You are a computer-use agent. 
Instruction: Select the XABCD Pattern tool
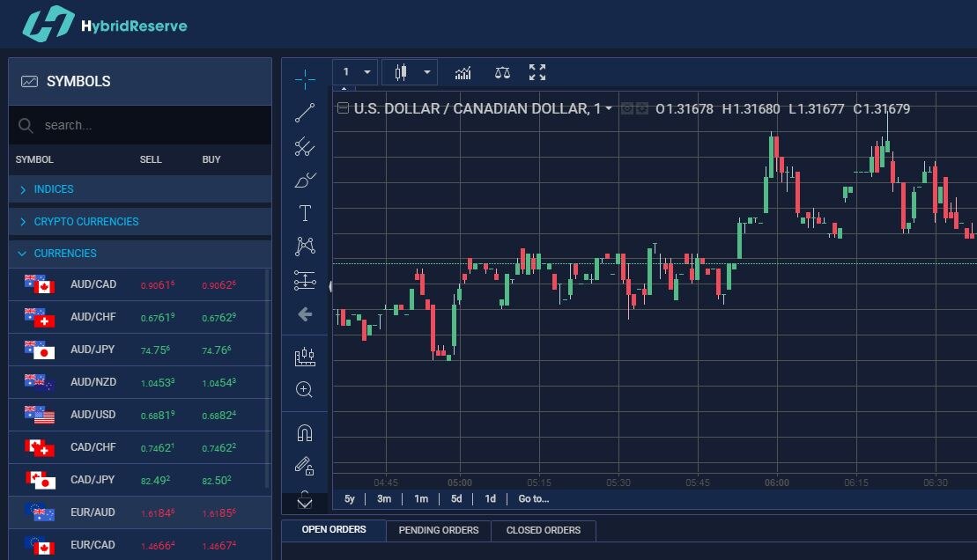(x=305, y=245)
